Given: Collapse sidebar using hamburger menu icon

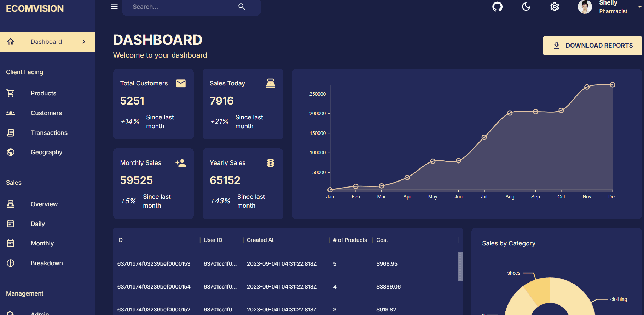Looking at the screenshot, I should point(114,7).
